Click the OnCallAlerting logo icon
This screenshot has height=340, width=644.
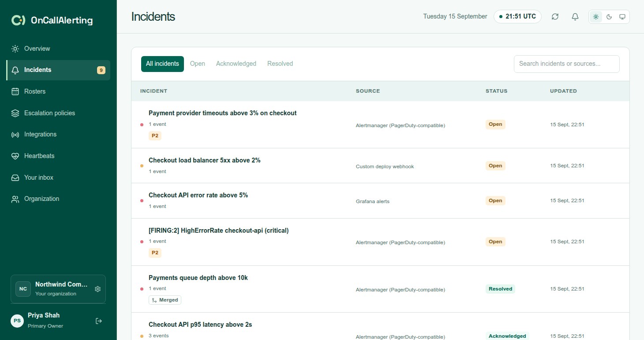(x=18, y=20)
